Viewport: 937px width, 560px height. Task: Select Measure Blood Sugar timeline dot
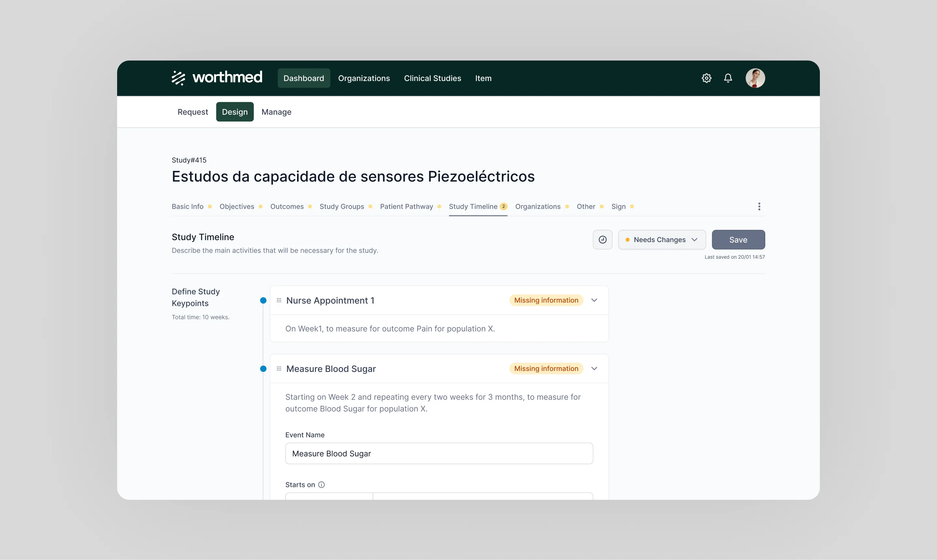click(x=263, y=369)
